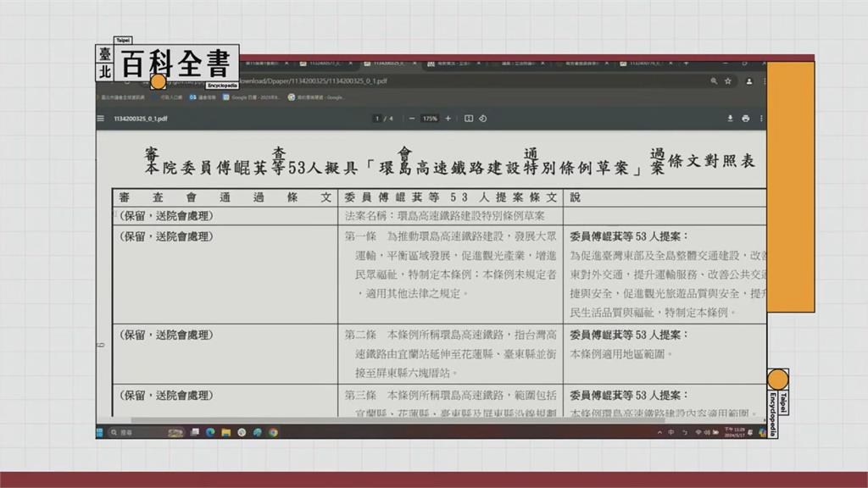Click the column header 審查會通過條文
The width and height of the screenshot is (868, 488).
point(225,197)
